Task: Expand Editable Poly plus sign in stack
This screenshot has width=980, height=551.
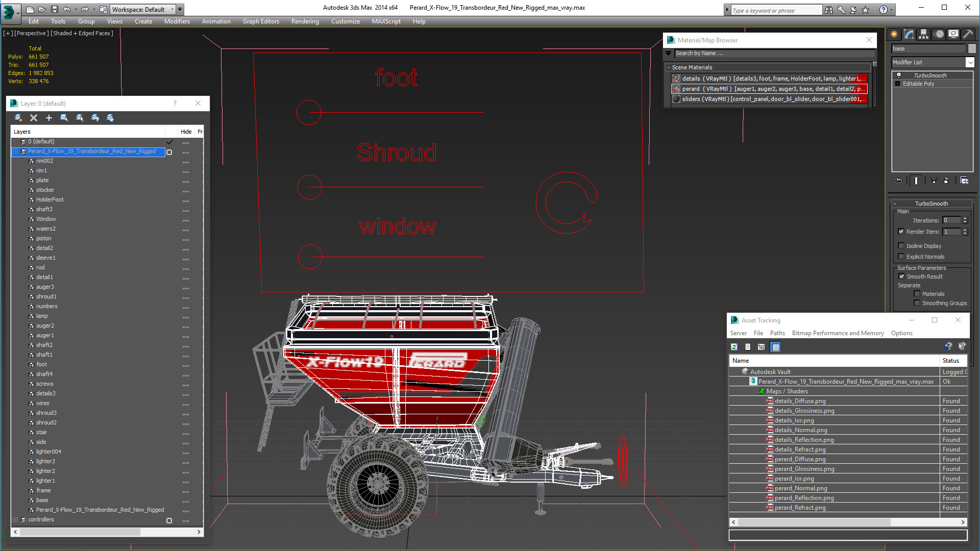Action: [898, 84]
